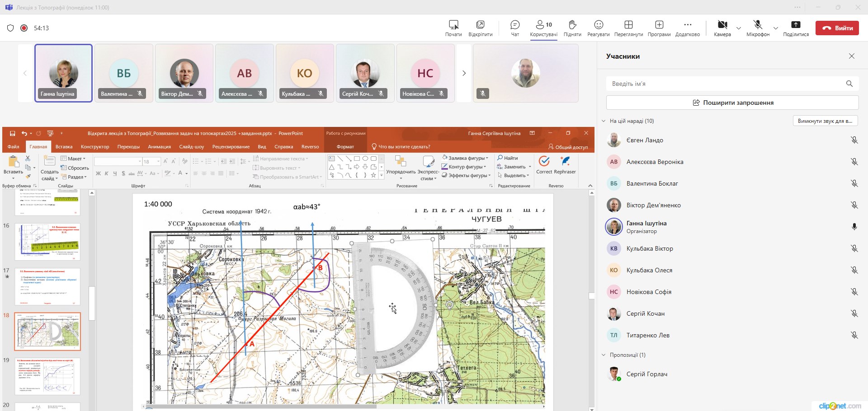The width and height of the screenshot is (868, 411).
Task: Open the 'Анимация' ribbon tab
Action: (159, 147)
